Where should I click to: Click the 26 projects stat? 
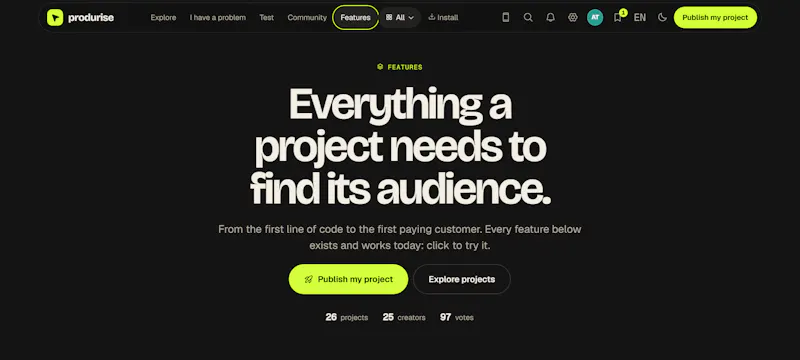pyautogui.click(x=346, y=317)
